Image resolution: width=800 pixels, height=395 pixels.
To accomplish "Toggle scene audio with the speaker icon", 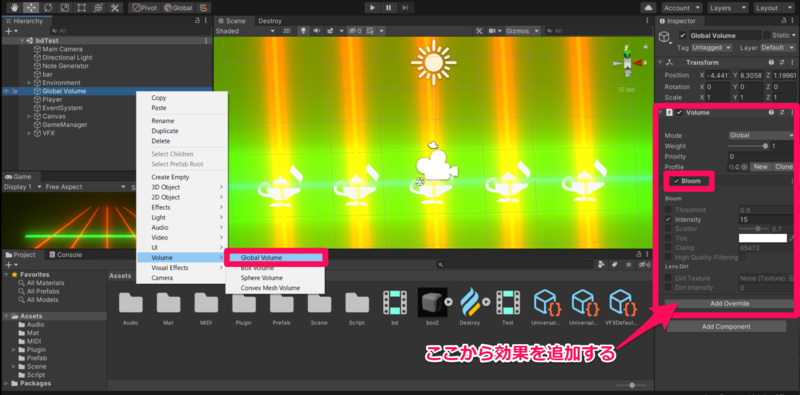I will pos(316,31).
